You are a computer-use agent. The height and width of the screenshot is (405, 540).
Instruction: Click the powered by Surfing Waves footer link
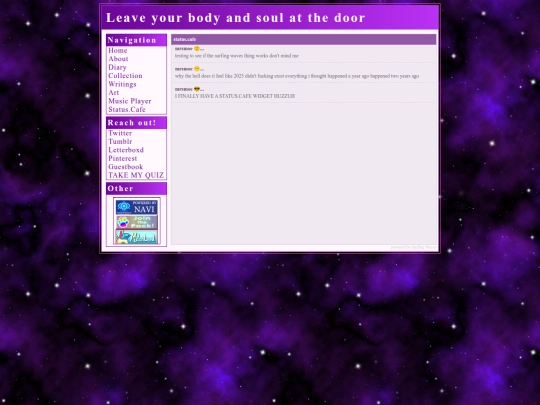click(413, 247)
